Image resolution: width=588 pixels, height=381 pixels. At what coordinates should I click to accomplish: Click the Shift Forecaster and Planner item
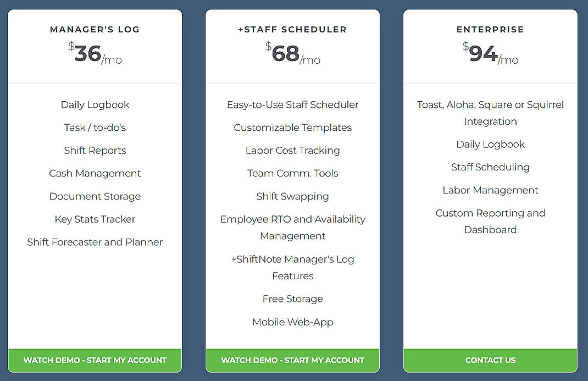[x=95, y=242]
